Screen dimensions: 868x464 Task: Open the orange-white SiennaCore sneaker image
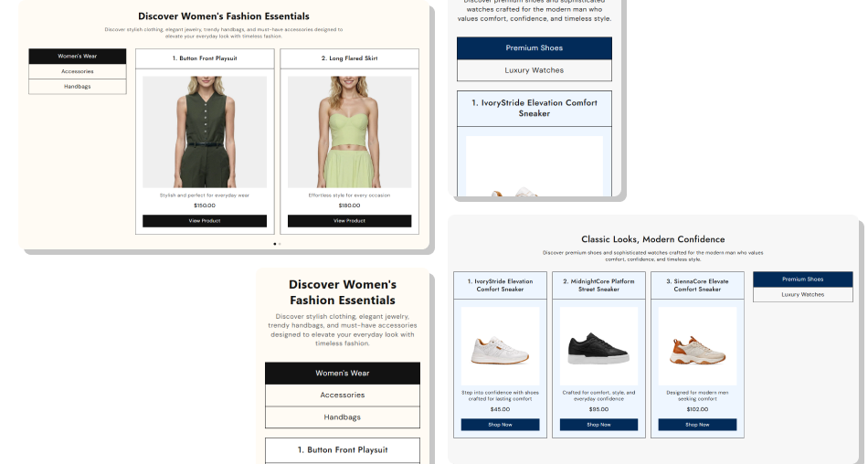tap(697, 346)
